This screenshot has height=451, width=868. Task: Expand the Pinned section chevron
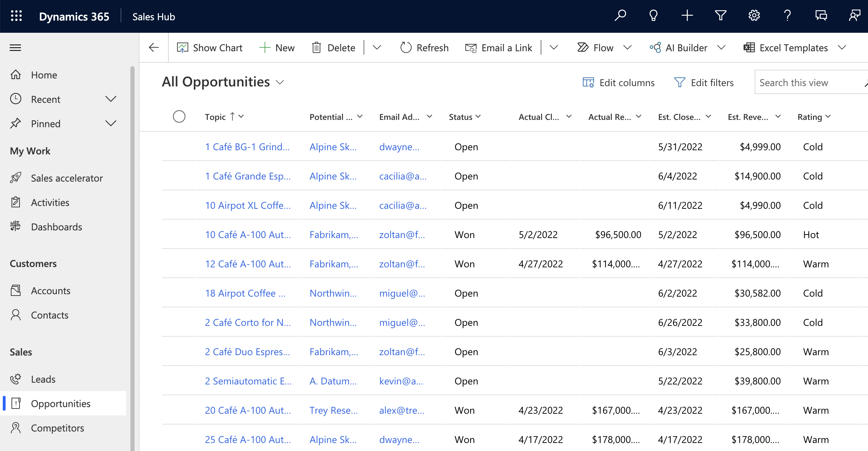click(x=111, y=123)
